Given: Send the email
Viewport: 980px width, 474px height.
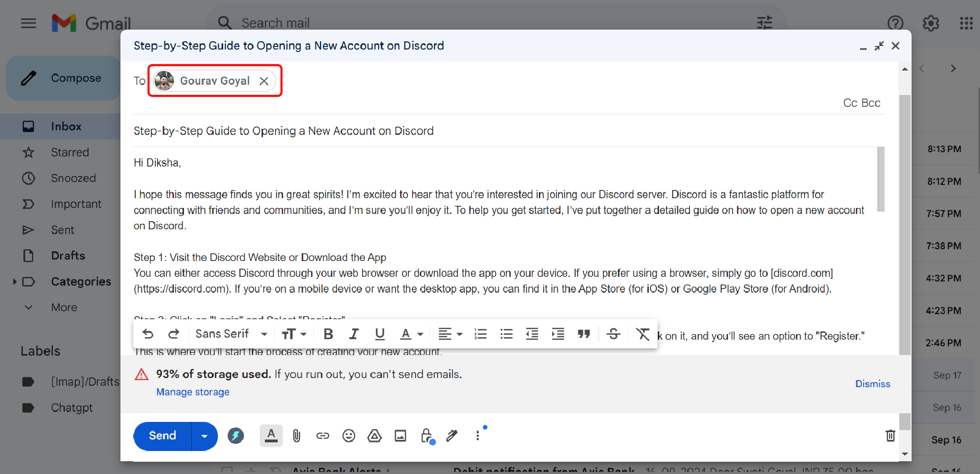Looking at the screenshot, I should 162,436.
